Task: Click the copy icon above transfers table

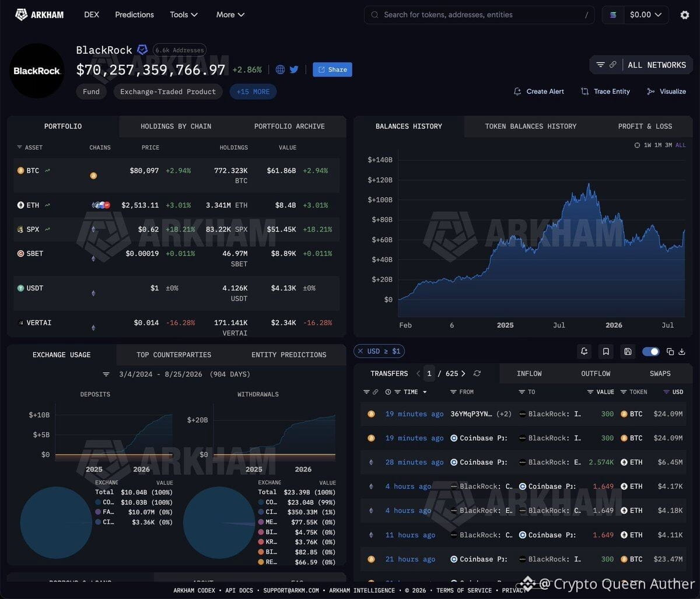Action: point(670,351)
